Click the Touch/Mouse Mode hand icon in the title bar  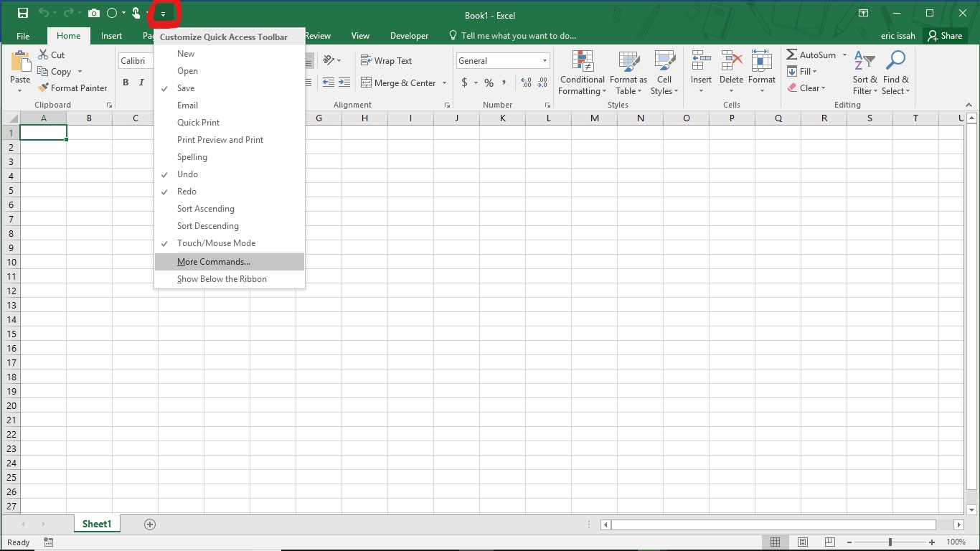(x=136, y=13)
